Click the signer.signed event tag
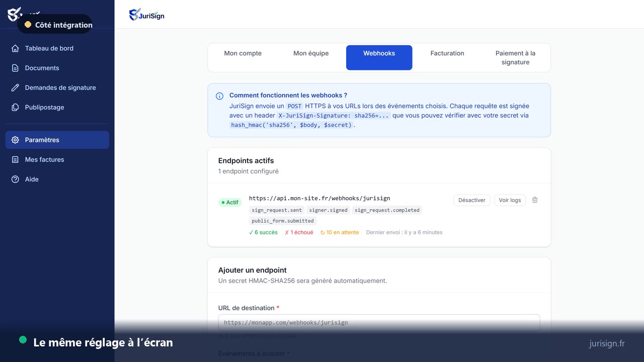This screenshot has height=362, width=644. [x=329, y=210]
